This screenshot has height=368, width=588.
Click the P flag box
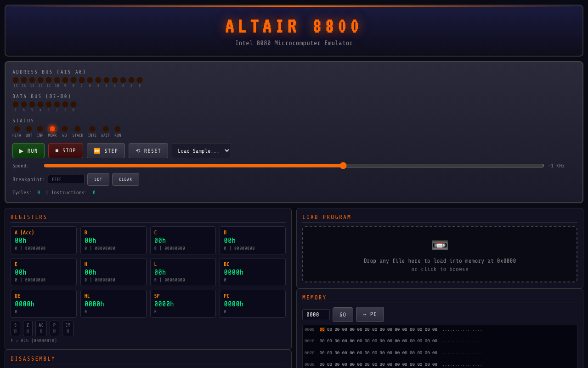click(x=54, y=328)
